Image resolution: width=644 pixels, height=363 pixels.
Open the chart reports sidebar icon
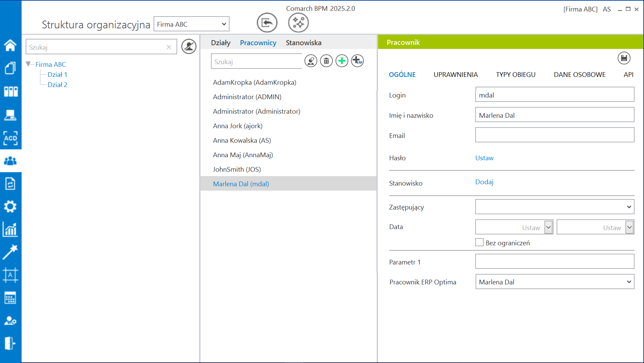[10, 229]
